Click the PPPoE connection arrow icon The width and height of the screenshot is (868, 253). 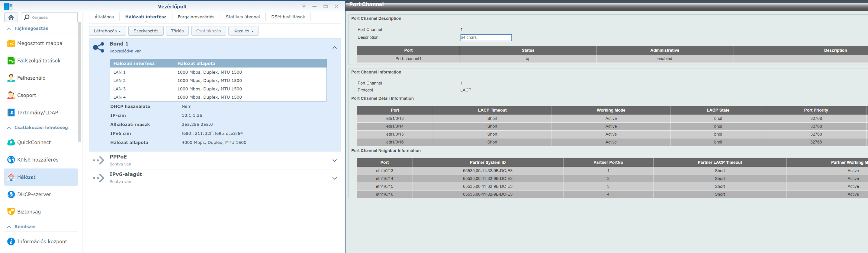pos(99,160)
